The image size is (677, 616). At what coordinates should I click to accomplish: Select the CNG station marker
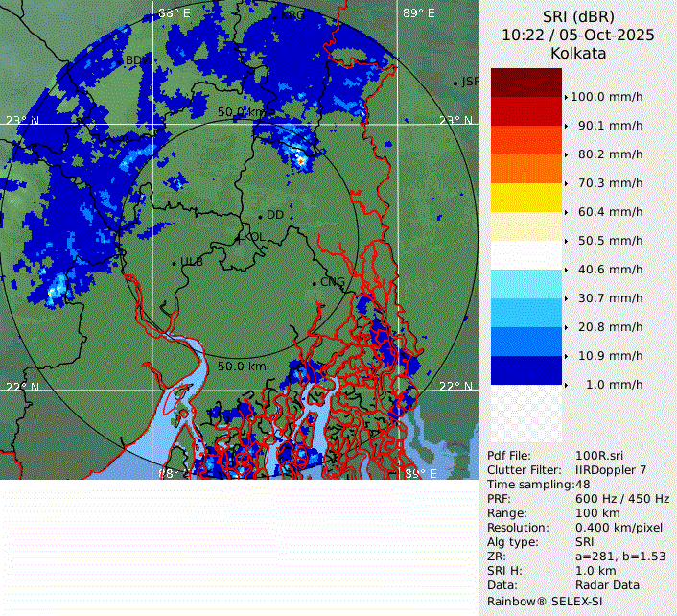[315, 282]
